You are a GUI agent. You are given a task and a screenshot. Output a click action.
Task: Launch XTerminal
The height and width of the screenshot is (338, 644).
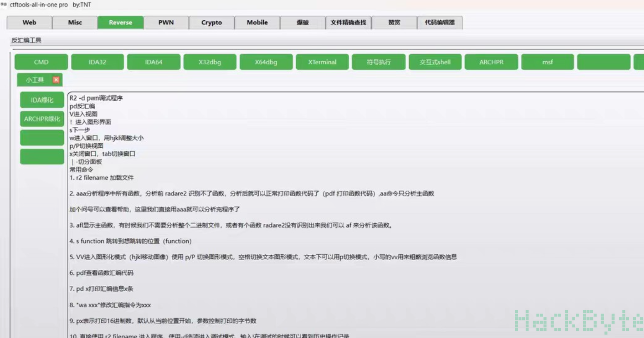point(322,62)
